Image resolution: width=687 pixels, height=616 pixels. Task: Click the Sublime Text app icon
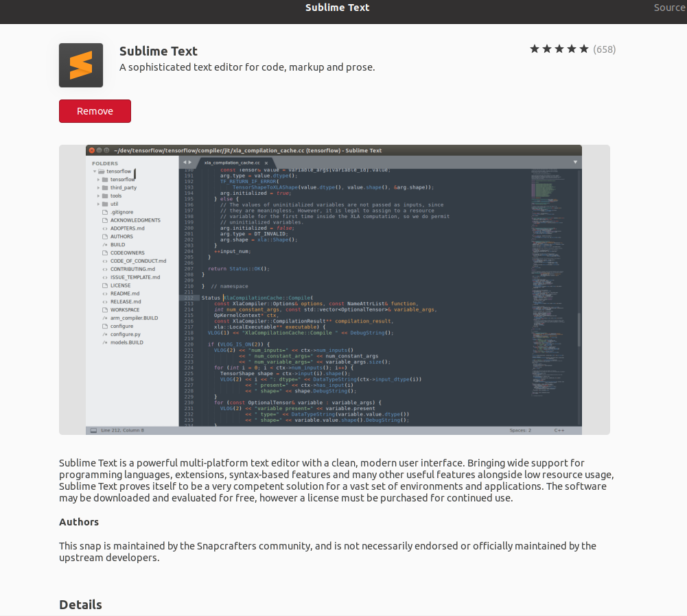point(81,65)
